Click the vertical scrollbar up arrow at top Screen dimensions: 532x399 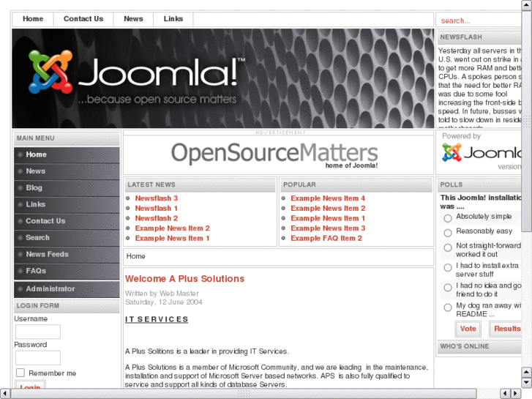click(526, 6)
